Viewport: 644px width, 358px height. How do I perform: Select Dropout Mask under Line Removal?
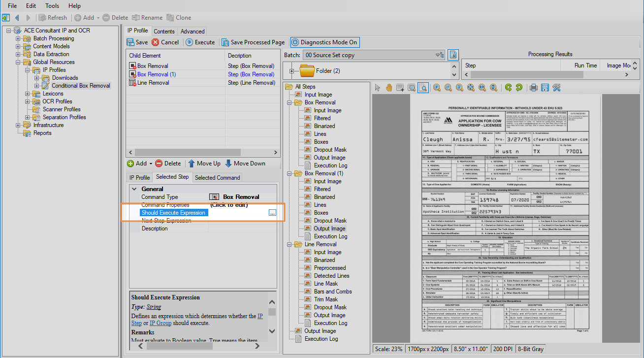click(x=330, y=307)
